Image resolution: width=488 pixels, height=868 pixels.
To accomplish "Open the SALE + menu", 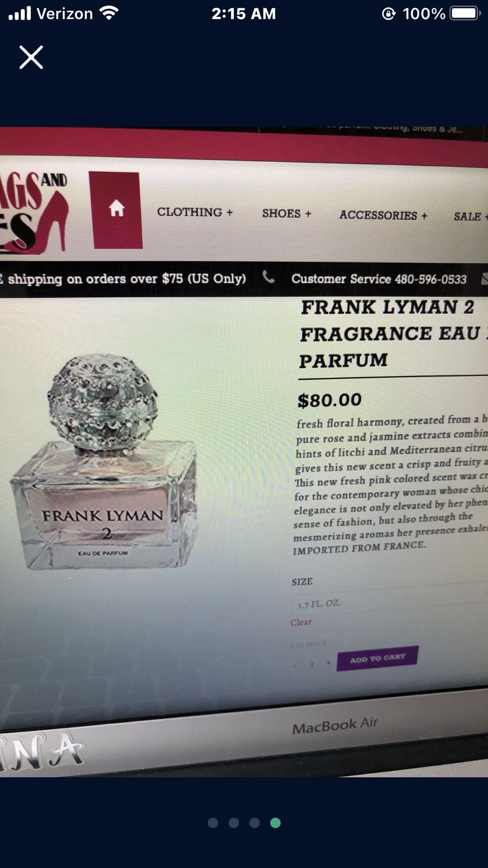I will [x=470, y=217].
